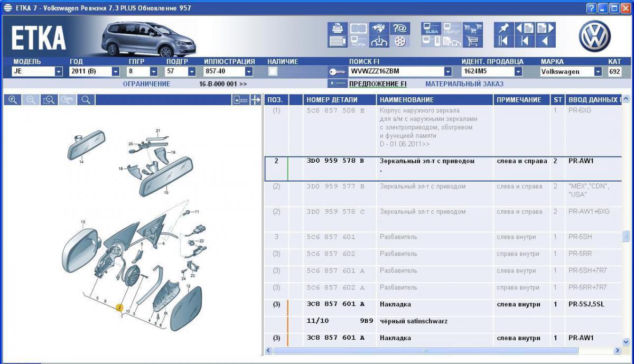The height and width of the screenshot is (364, 634).
Task: Click the printer icon in the toolbar
Action: 337,29
